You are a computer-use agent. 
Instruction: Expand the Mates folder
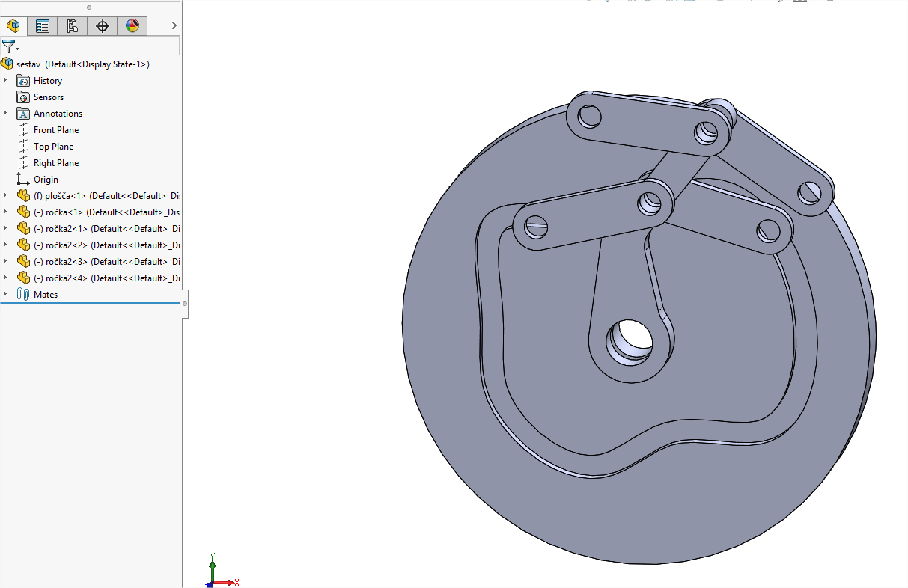tap(5, 294)
